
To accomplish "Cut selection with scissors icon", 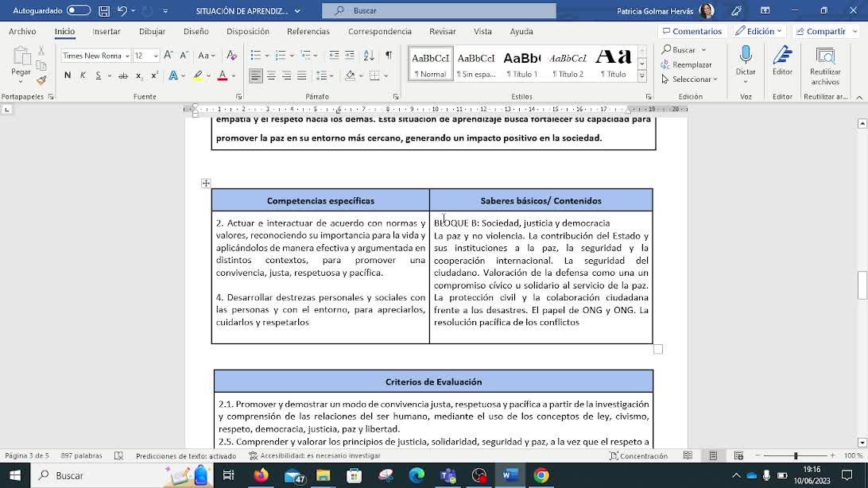I will [41, 51].
